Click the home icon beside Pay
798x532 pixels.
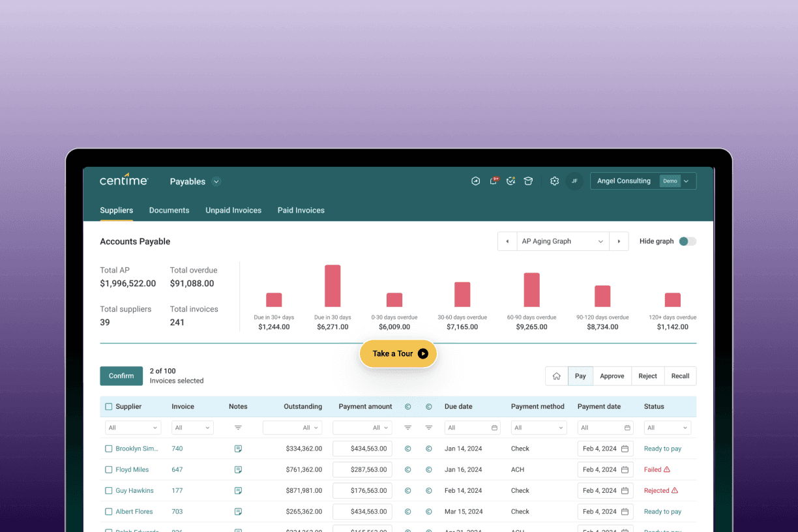point(556,376)
